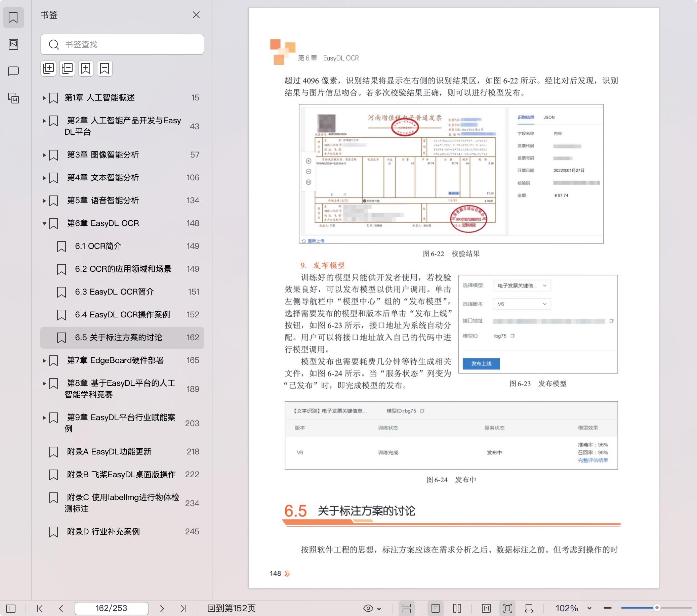Click the page number field 162/253
Image resolution: width=697 pixels, height=616 pixels.
pyautogui.click(x=112, y=608)
